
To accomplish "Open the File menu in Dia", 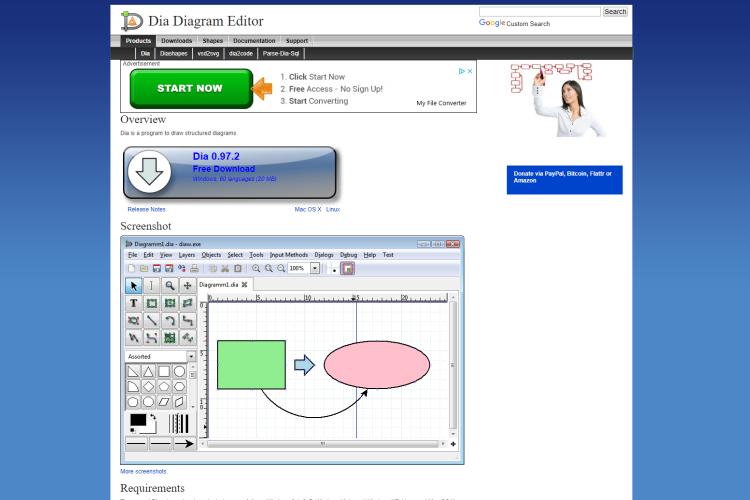I will (x=132, y=255).
